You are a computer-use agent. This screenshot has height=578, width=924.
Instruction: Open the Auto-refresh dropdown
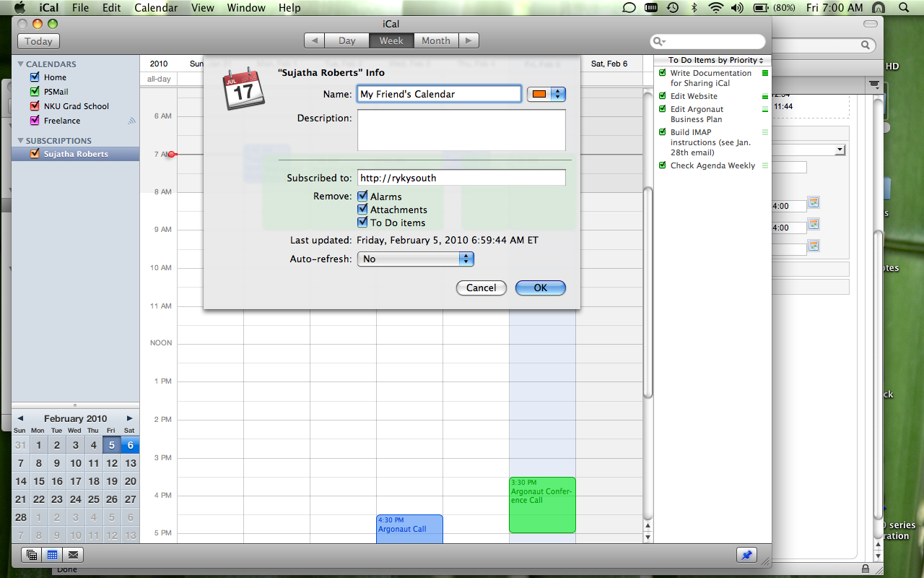415,259
